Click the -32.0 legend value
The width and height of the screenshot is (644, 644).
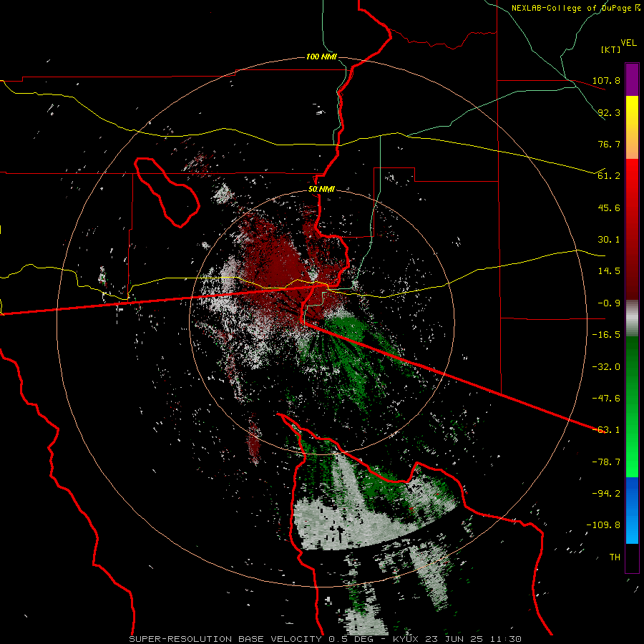pyautogui.click(x=606, y=367)
